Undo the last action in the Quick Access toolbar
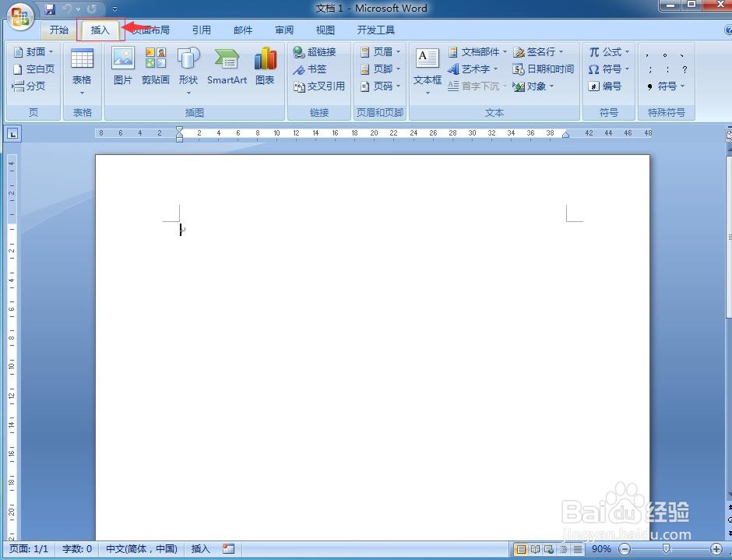Viewport: 732px width, 560px height. [67, 9]
